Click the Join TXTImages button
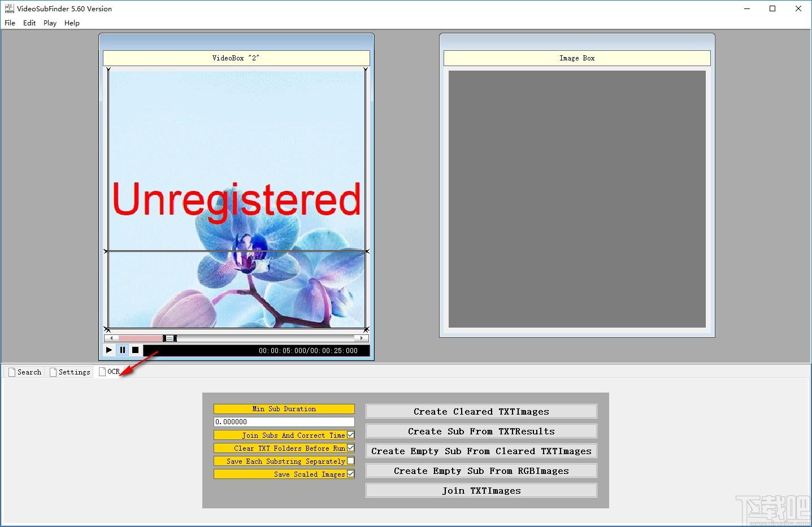 point(481,490)
